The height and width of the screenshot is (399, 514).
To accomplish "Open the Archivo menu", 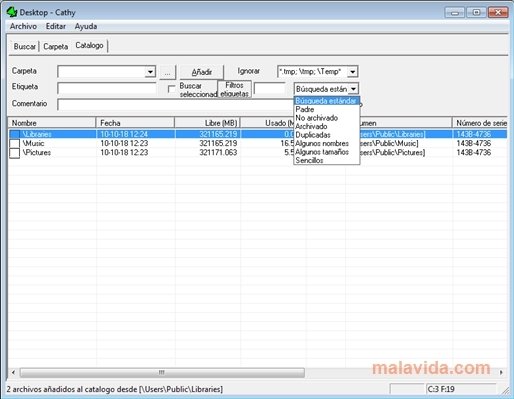I will coord(23,26).
